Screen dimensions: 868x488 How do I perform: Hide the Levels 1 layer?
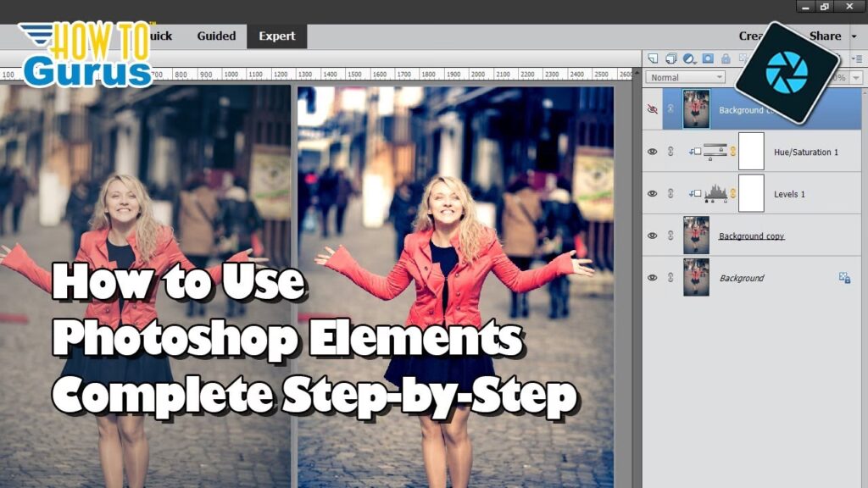tap(652, 194)
